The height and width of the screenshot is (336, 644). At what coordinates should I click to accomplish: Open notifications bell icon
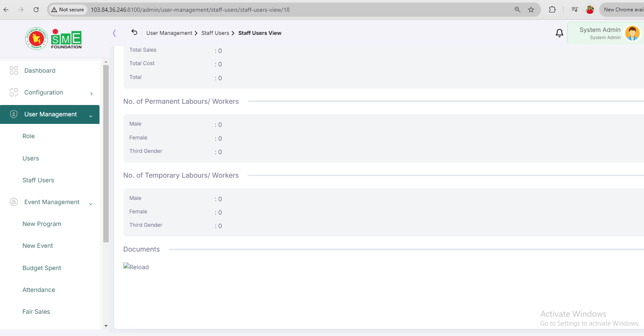[559, 33]
